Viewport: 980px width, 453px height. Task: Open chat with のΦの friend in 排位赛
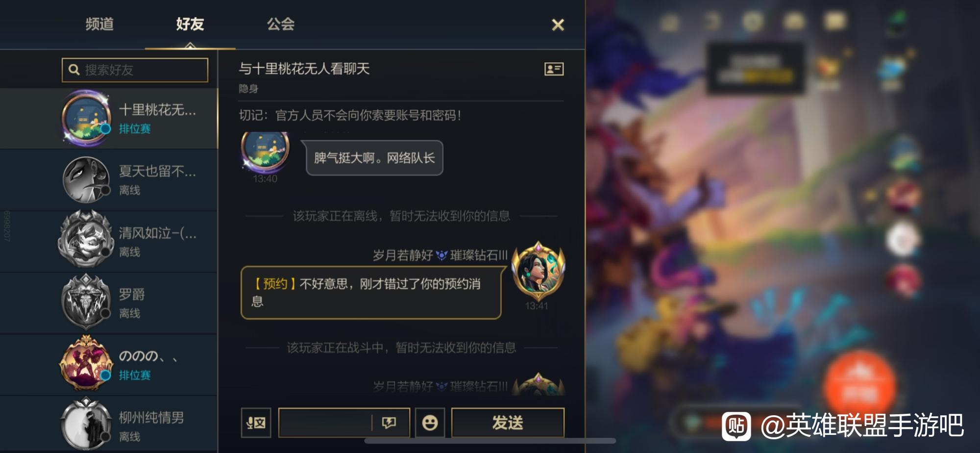109,365
